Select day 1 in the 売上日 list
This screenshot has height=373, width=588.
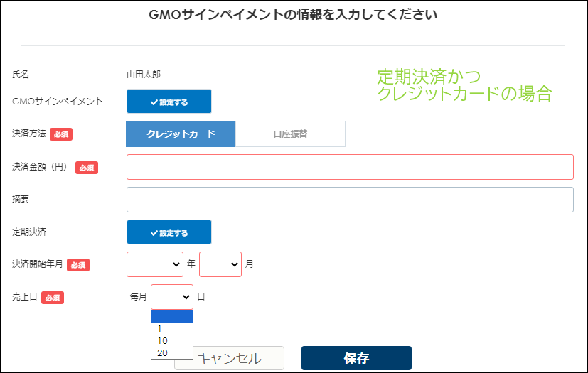coord(172,329)
